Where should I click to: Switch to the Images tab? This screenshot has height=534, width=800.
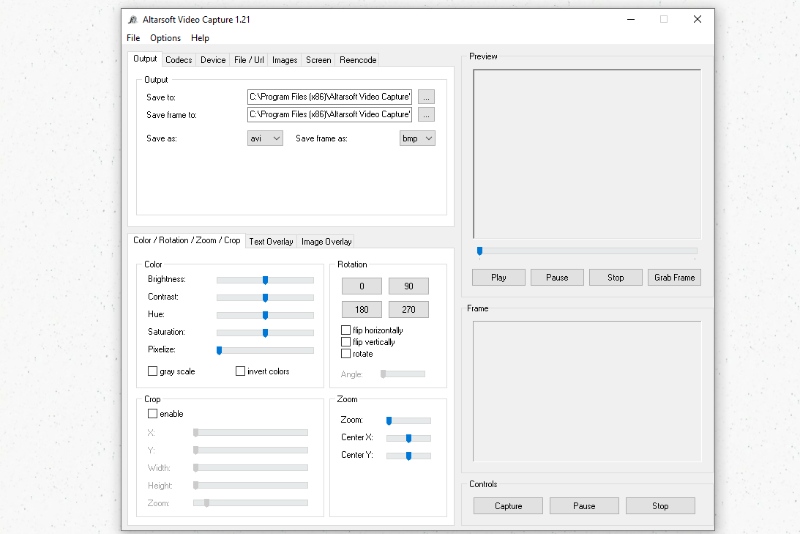tap(285, 60)
